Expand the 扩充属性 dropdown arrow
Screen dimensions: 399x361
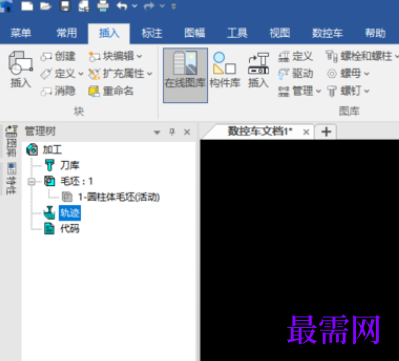click(149, 74)
